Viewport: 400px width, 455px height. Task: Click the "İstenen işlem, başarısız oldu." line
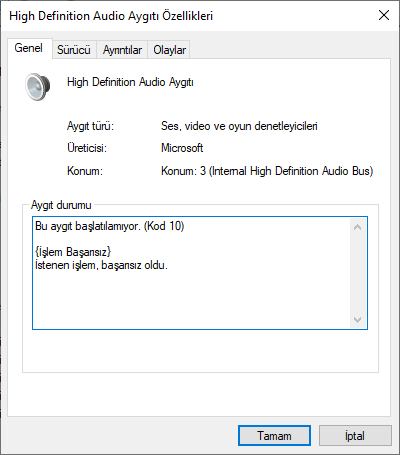coord(101,265)
